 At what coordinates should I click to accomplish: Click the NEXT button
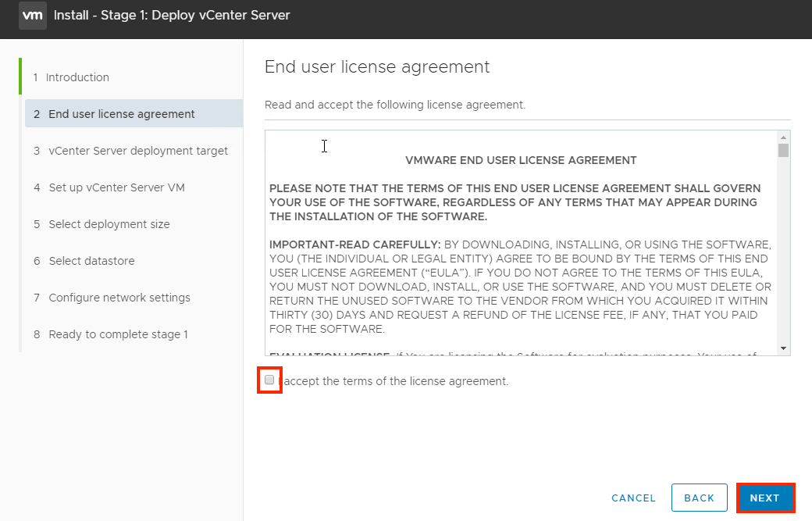click(x=765, y=498)
